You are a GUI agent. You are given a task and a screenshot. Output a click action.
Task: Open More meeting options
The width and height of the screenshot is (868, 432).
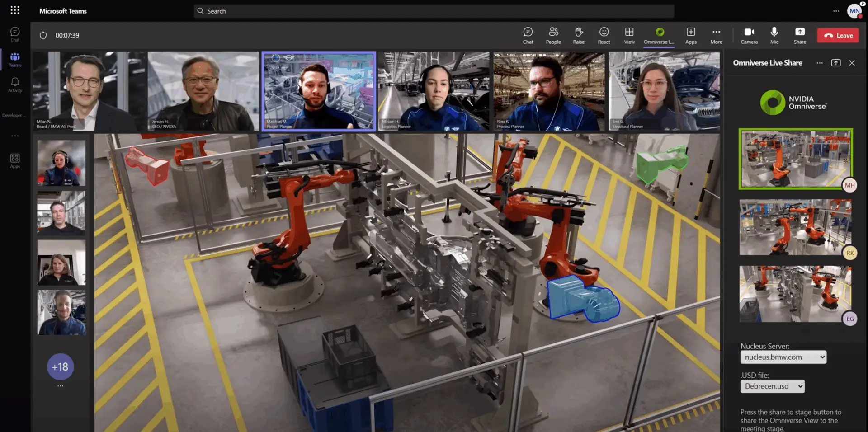pyautogui.click(x=716, y=35)
